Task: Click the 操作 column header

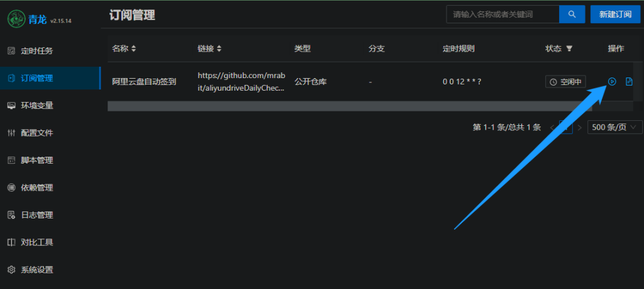Action: point(616,49)
